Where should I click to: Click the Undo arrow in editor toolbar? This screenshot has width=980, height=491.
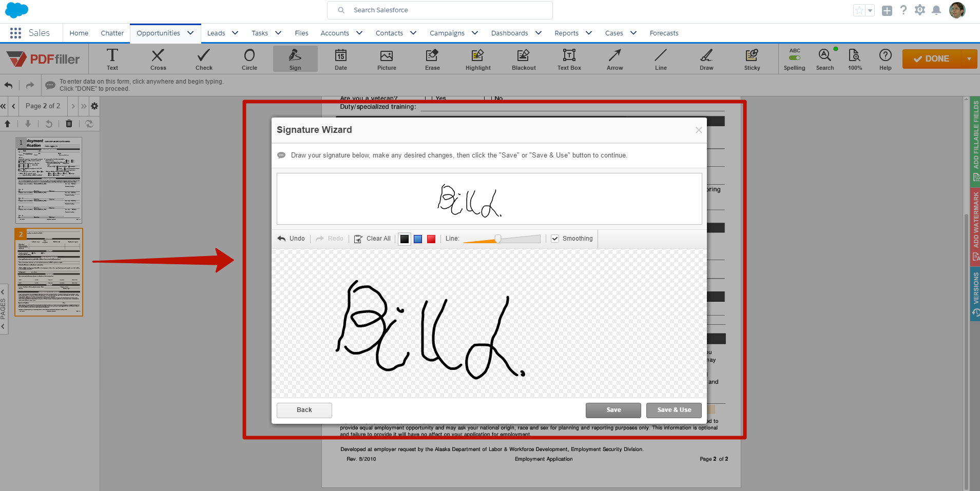pos(9,85)
